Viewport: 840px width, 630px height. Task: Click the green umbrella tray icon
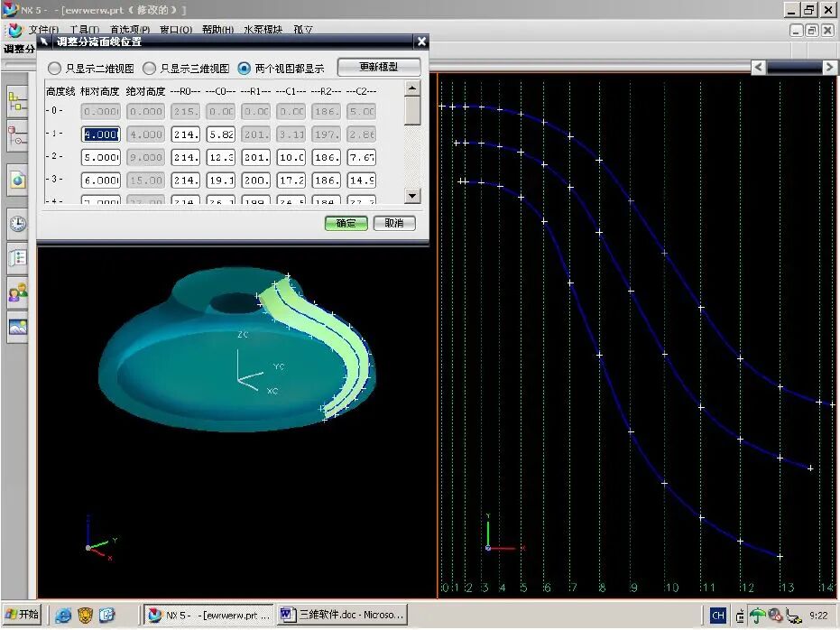(x=757, y=616)
